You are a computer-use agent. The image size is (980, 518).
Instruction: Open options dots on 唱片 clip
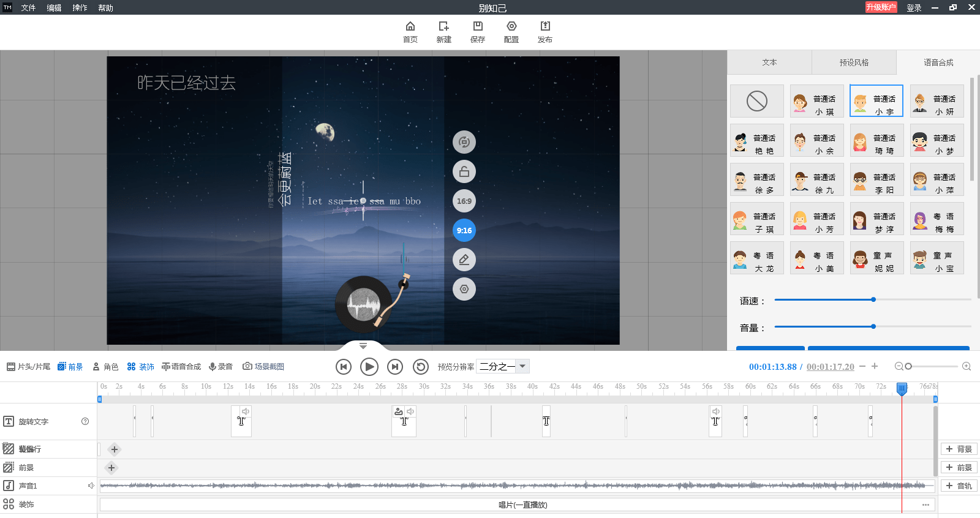[x=925, y=505]
